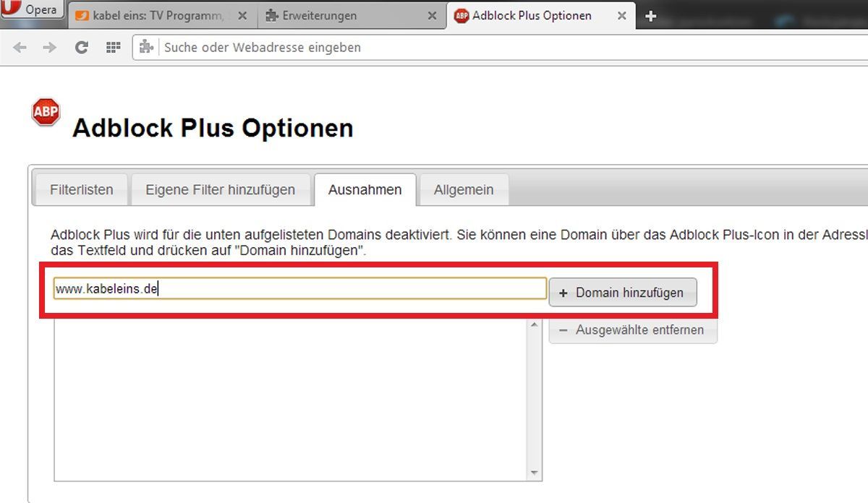The width and height of the screenshot is (868, 503).
Task: Click the kabel eins tab favicon
Action: 82,15
